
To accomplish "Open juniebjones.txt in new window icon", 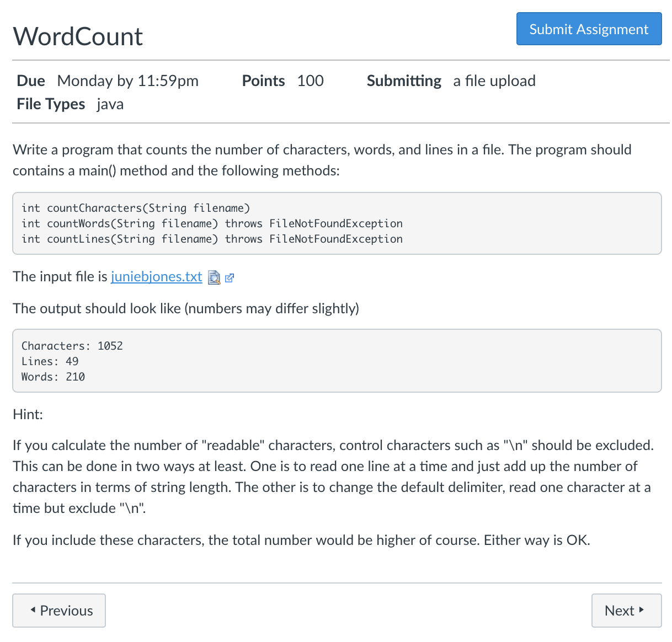I will click(230, 278).
